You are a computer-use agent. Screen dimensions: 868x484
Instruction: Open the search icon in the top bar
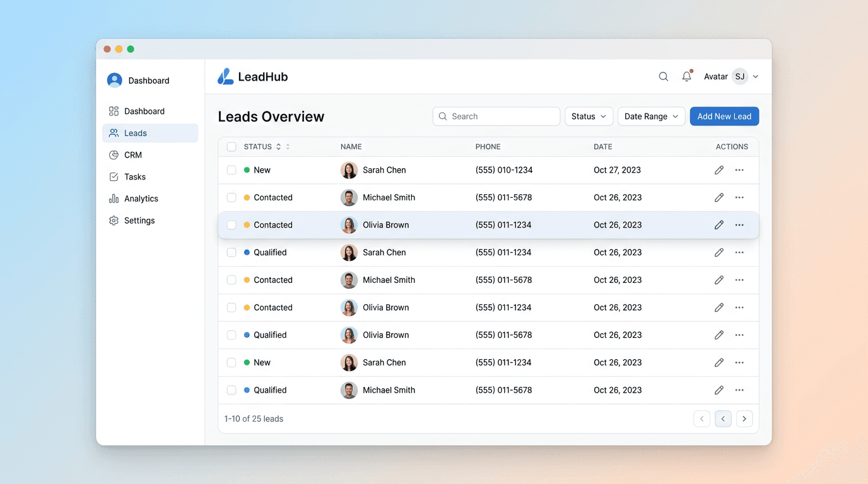[663, 76]
